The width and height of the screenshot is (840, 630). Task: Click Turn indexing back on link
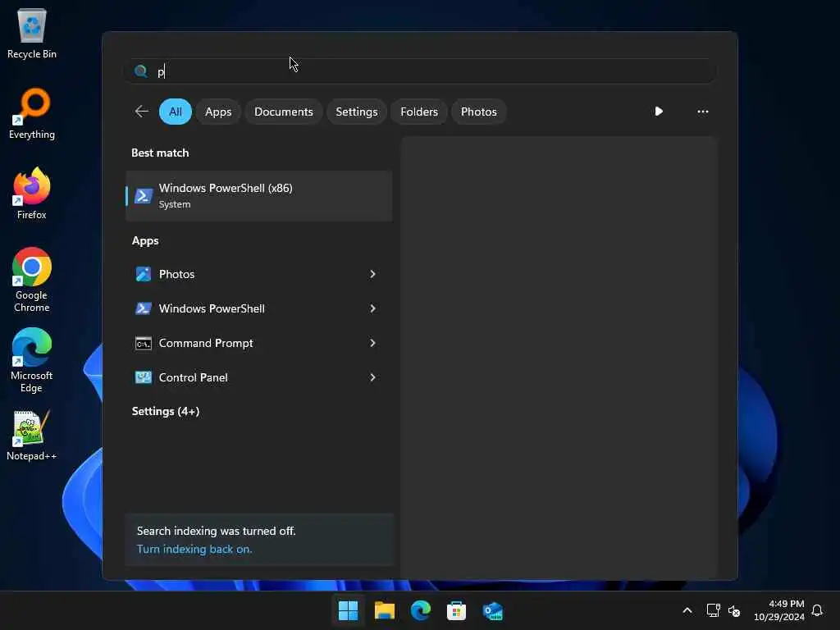[x=194, y=549]
